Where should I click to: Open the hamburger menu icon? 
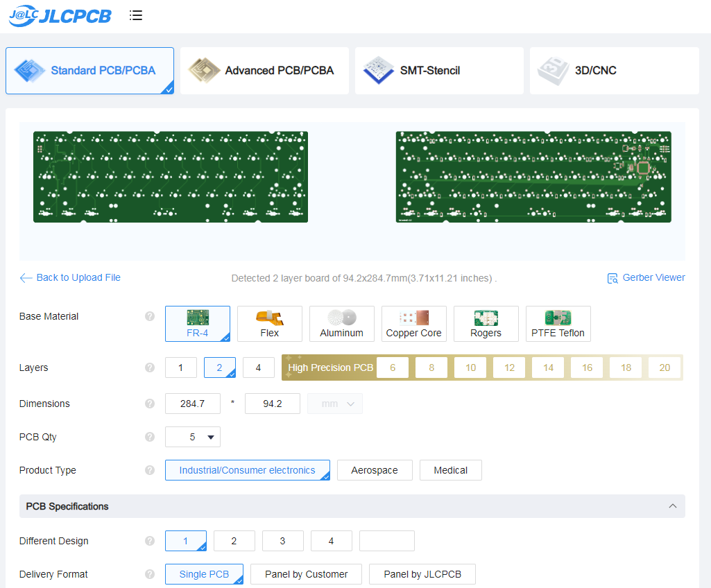pos(135,15)
